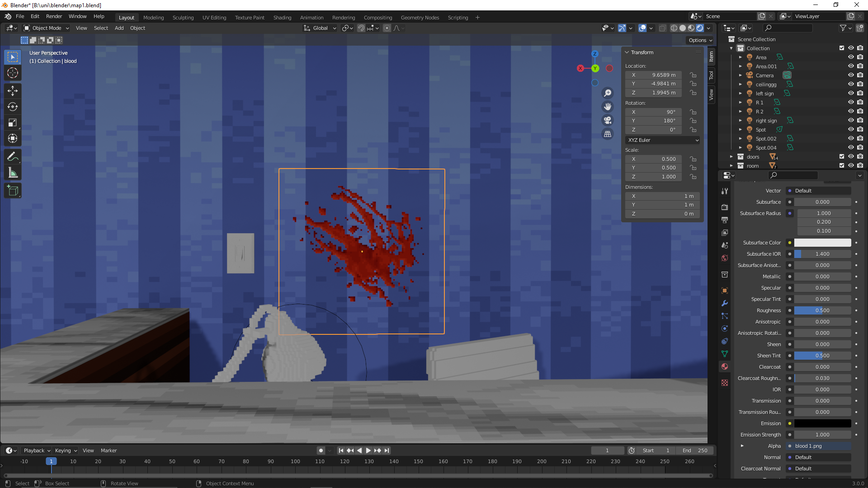Select the Add Cube tool

[13, 191]
